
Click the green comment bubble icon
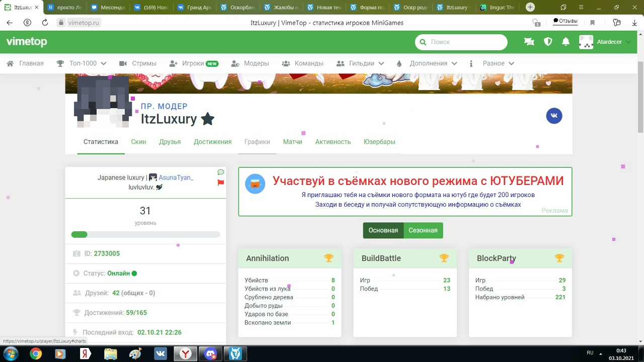[220, 172]
